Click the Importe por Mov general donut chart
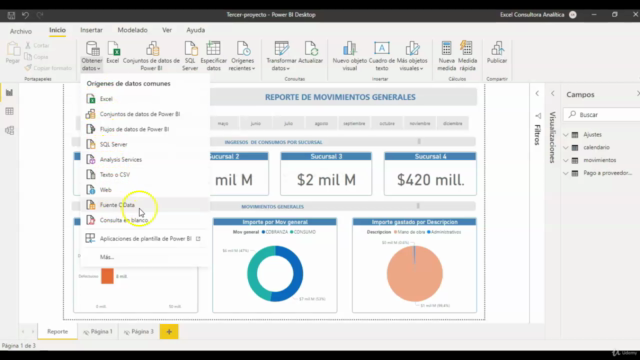The width and height of the screenshot is (640, 360). pyautogui.click(x=275, y=265)
